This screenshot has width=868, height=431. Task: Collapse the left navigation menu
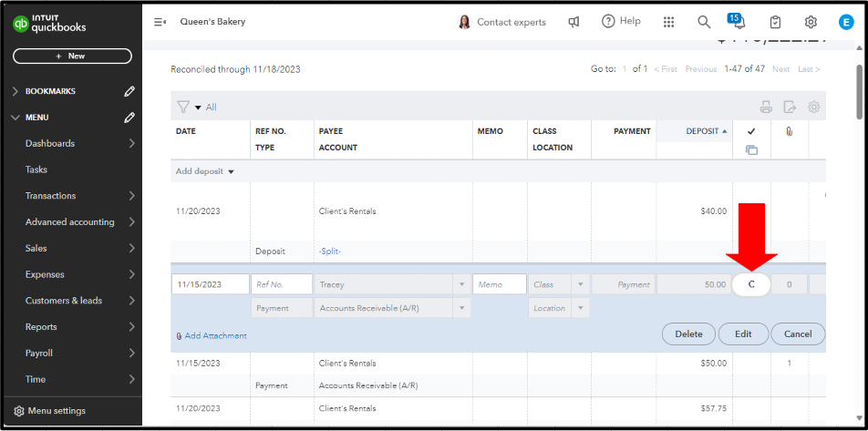(160, 22)
